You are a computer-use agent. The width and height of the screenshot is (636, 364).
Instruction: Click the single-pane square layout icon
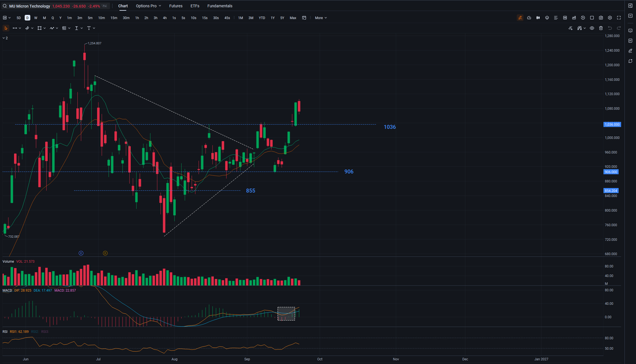click(592, 17)
